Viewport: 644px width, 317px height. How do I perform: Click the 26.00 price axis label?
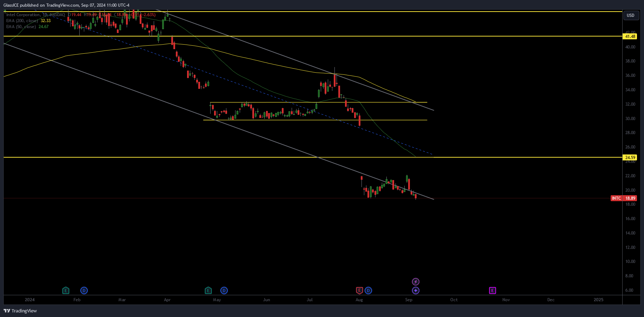(630, 147)
